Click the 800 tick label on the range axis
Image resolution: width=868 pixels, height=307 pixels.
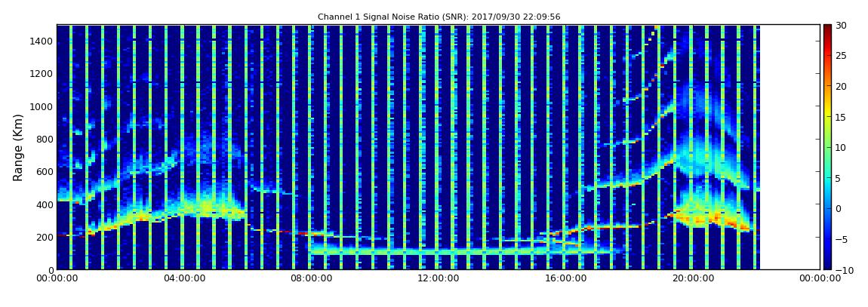pyautogui.click(x=45, y=140)
